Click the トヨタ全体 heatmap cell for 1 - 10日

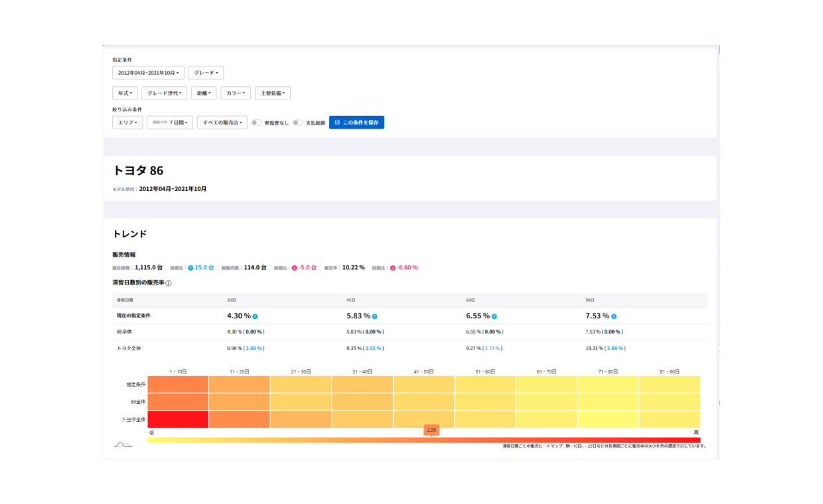(x=178, y=419)
